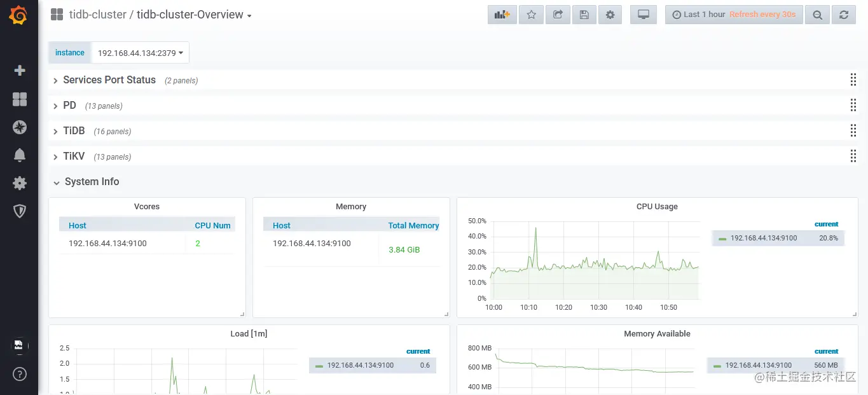Star this dashboard as favorite
The width and height of the screenshot is (868, 395).
pos(531,15)
